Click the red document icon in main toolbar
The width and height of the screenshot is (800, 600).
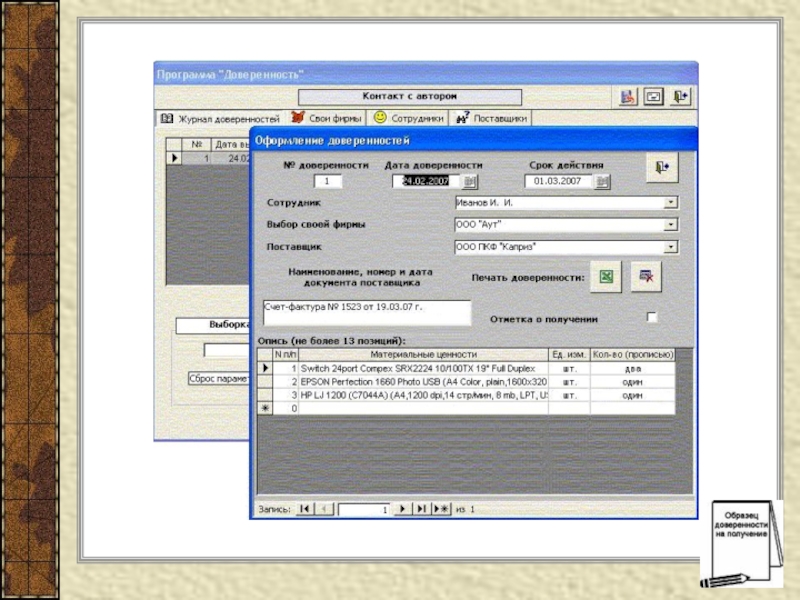point(628,96)
